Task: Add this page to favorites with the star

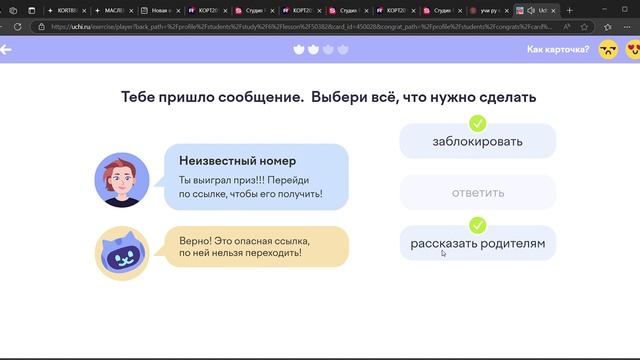Action: pyautogui.click(x=584, y=27)
